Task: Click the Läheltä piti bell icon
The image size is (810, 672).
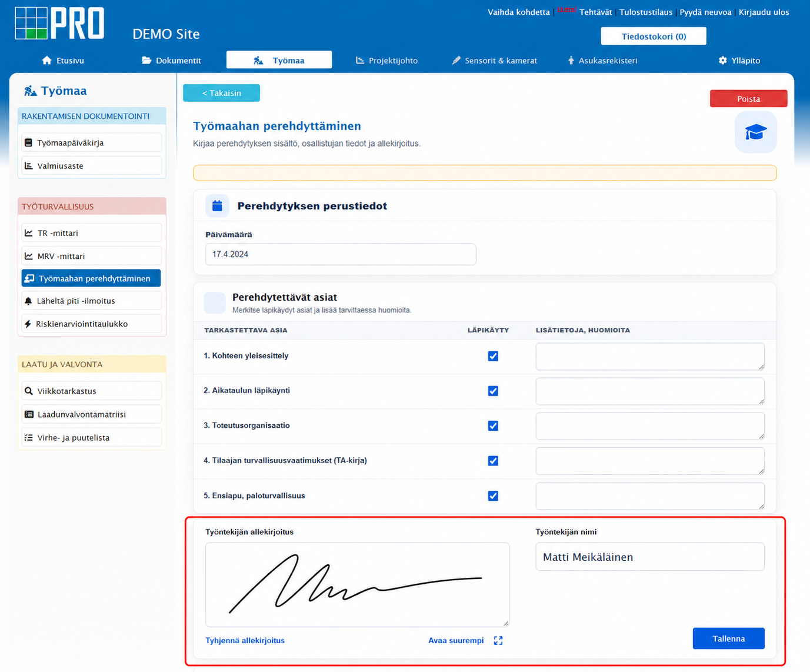Action: click(x=28, y=301)
